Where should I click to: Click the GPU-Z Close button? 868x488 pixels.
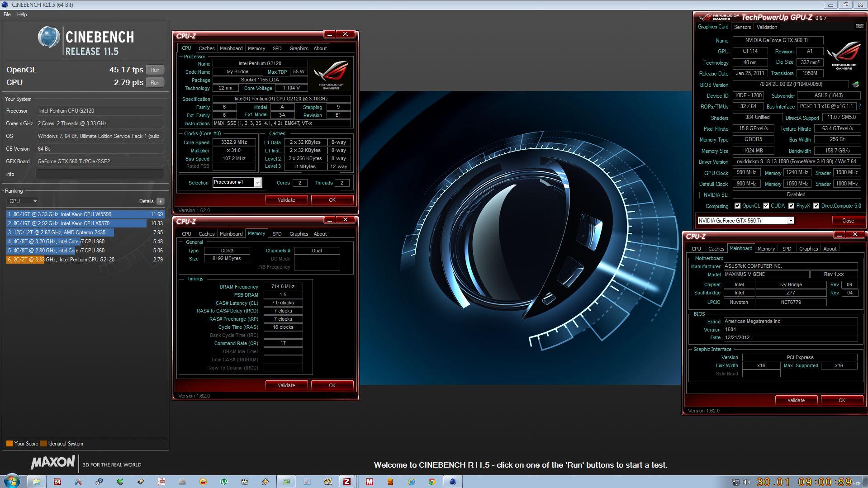848,221
